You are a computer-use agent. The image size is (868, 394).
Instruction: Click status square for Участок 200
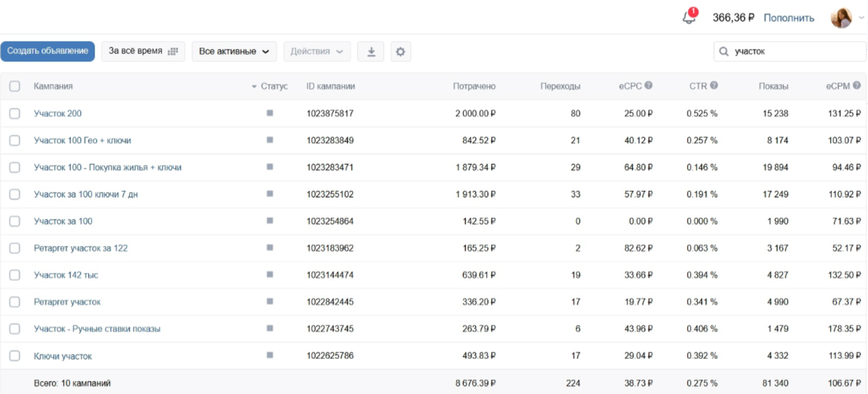tap(270, 113)
